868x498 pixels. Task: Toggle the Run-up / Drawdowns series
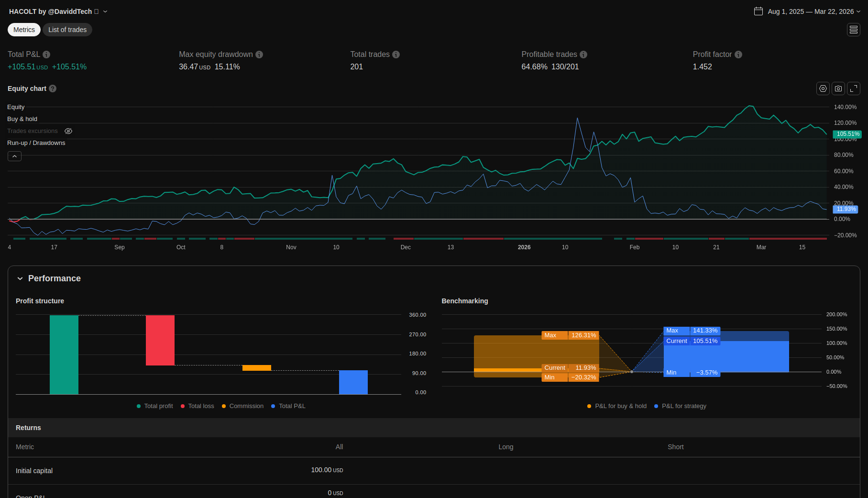36,143
